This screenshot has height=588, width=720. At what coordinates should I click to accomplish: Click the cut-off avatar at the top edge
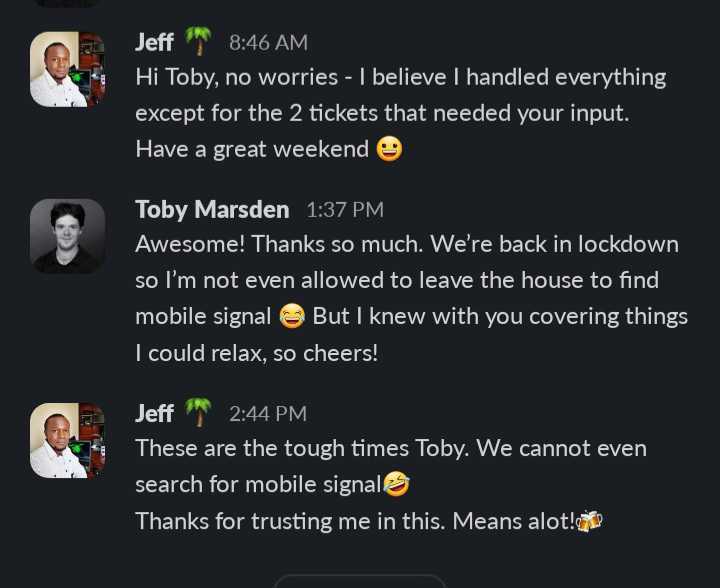(x=68, y=3)
